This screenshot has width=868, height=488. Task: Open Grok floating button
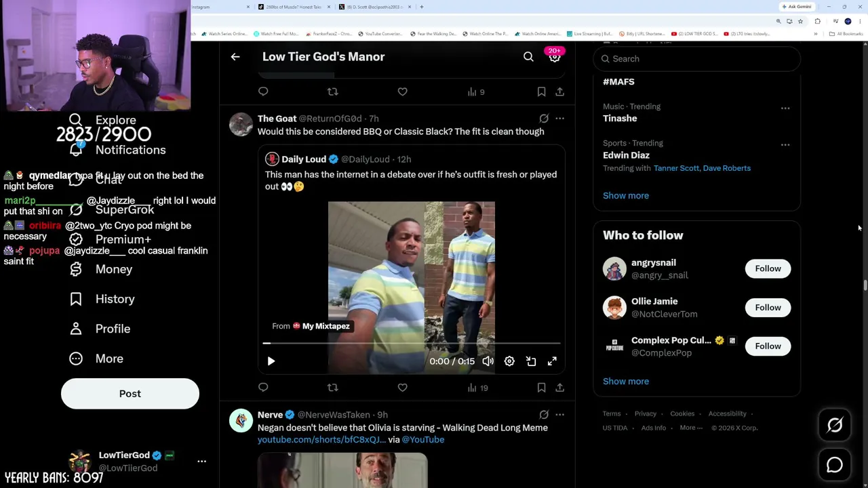point(835,425)
